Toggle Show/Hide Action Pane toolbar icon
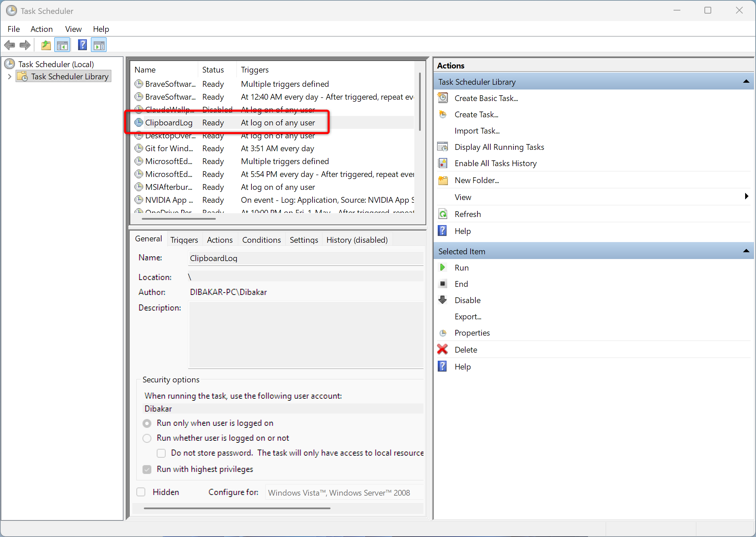Image resolution: width=756 pixels, height=537 pixels. (99, 45)
